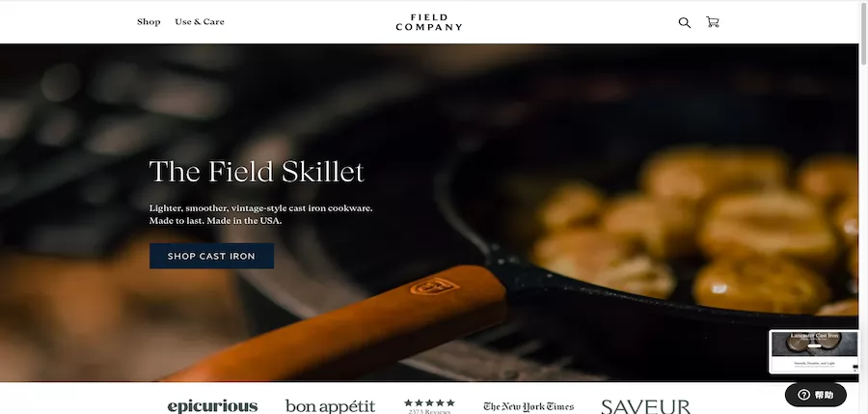The image size is (868, 414).
Task: Click the epicurious press logo
Action: point(212,406)
